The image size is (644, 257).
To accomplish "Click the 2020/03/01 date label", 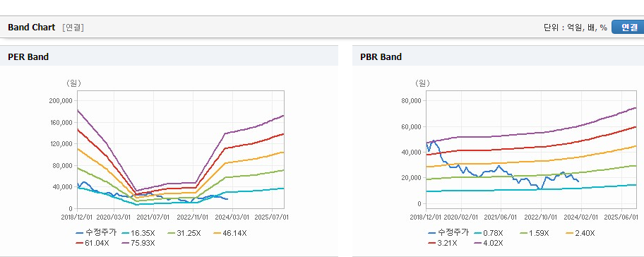I will pos(114,217).
